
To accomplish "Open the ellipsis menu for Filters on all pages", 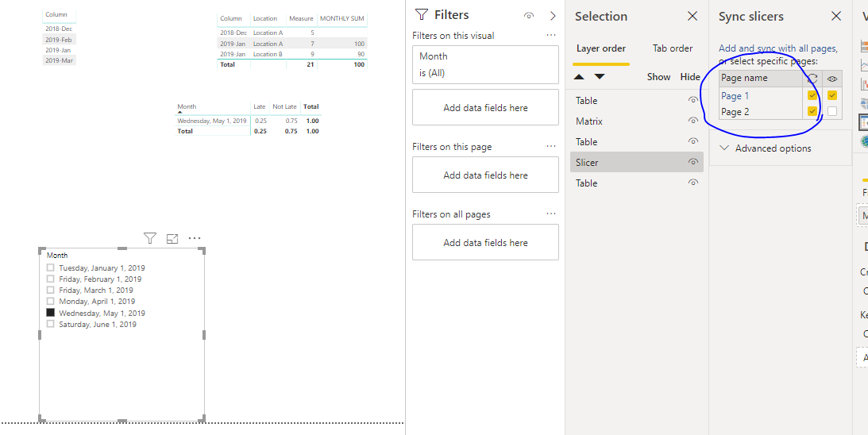I will coord(551,214).
